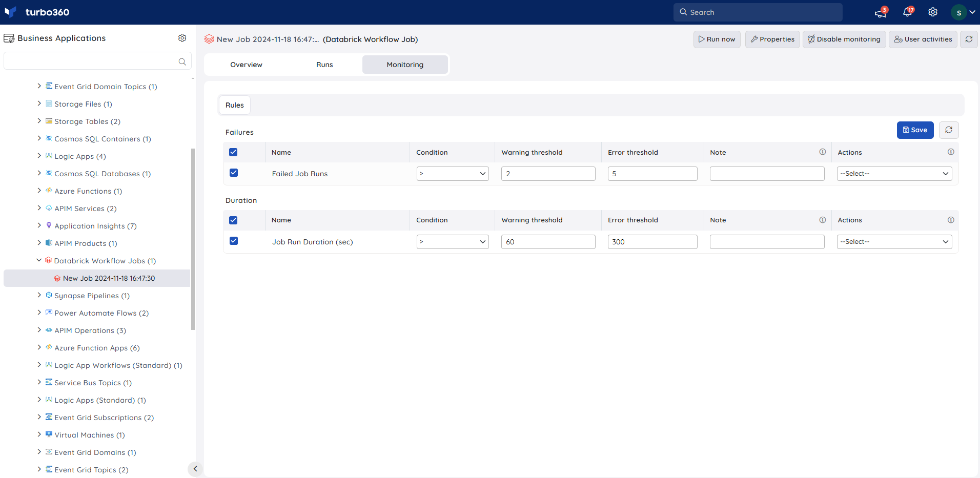Click Job Run Duration warning threshold field
Screen dimensions: 980x478
548,242
